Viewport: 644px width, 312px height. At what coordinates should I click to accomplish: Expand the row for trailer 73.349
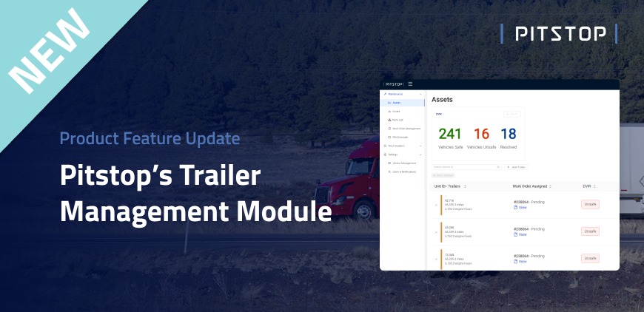[436, 259]
